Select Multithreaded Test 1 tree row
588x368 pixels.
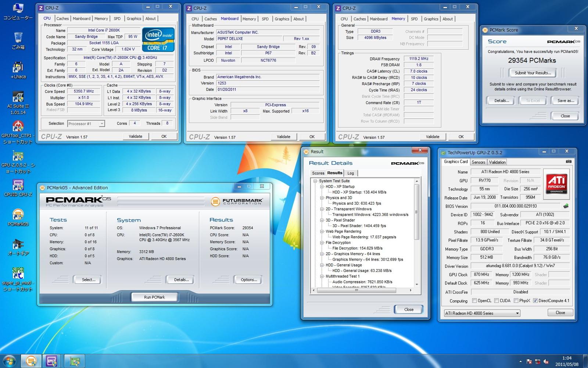(x=343, y=276)
